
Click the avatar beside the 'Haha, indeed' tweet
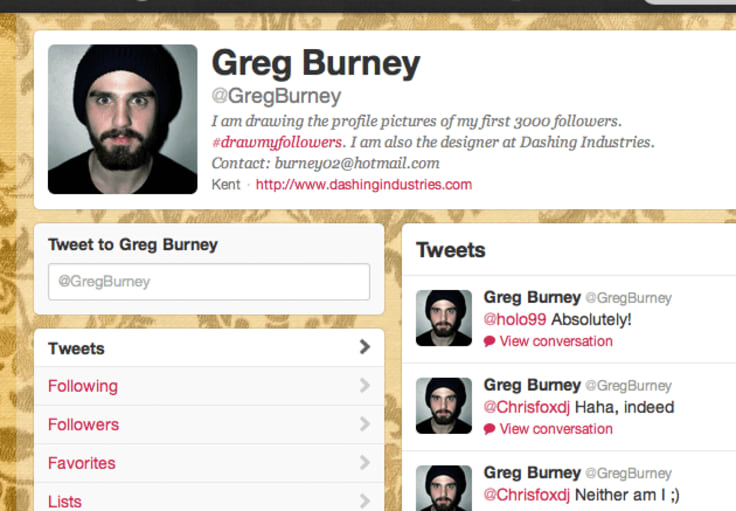[444, 406]
